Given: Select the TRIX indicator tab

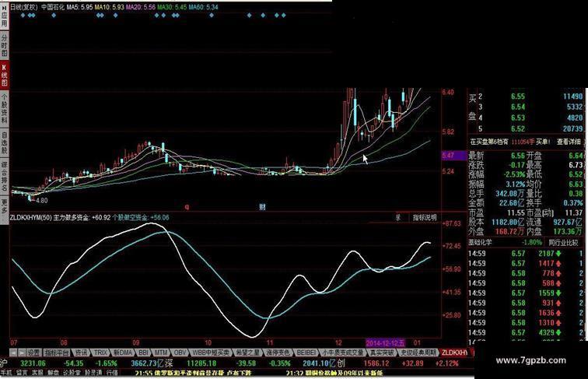Looking at the screenshot, I should [100, 353].
